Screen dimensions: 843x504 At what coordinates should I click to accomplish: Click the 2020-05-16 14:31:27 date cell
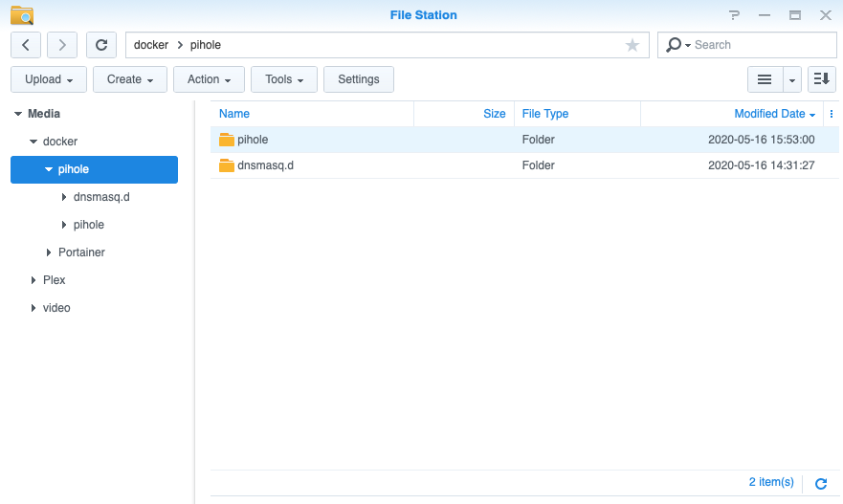[762, 165]
